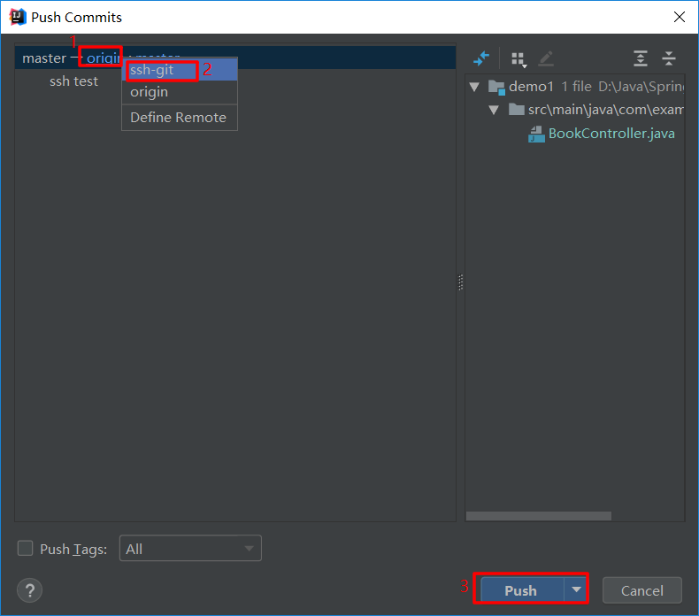
Task: Click the show diff toolbar icon
Action: click(x=481, y=58)
